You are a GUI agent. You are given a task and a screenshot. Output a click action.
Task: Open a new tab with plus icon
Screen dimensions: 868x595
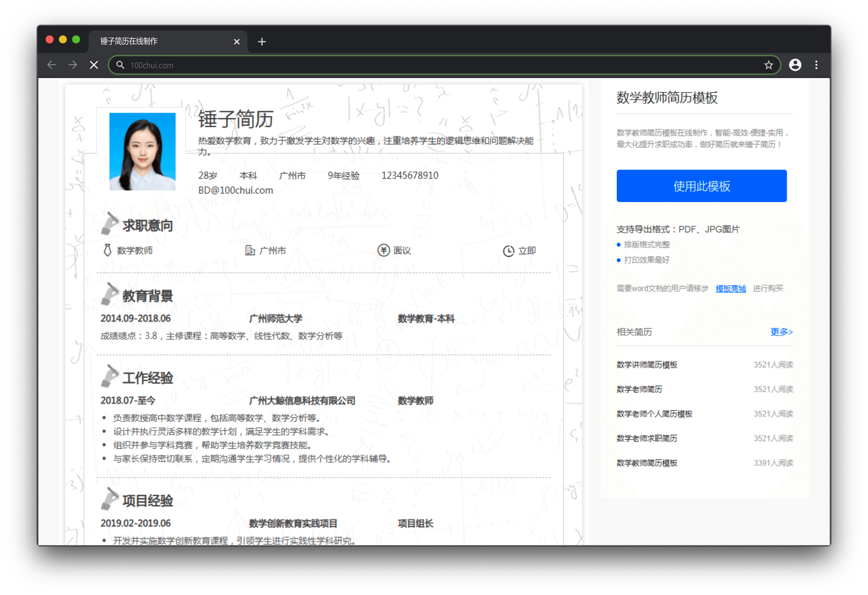[x=262, y=41]
